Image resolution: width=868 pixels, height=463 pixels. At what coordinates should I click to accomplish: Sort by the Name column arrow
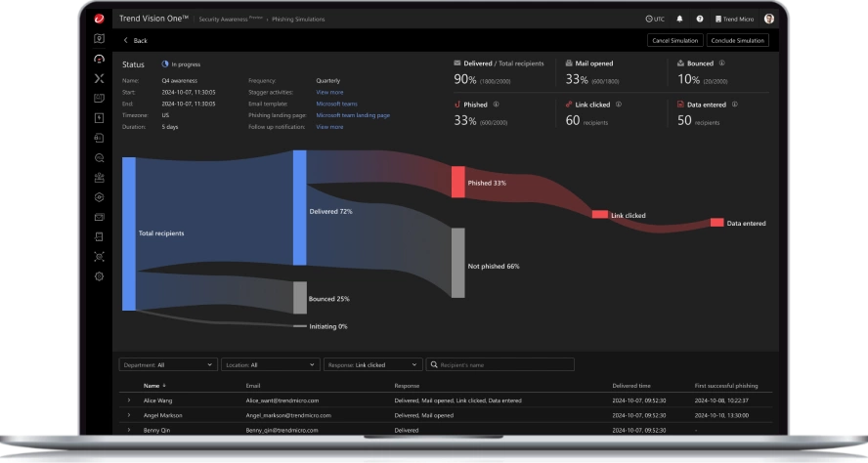[164, 386]
